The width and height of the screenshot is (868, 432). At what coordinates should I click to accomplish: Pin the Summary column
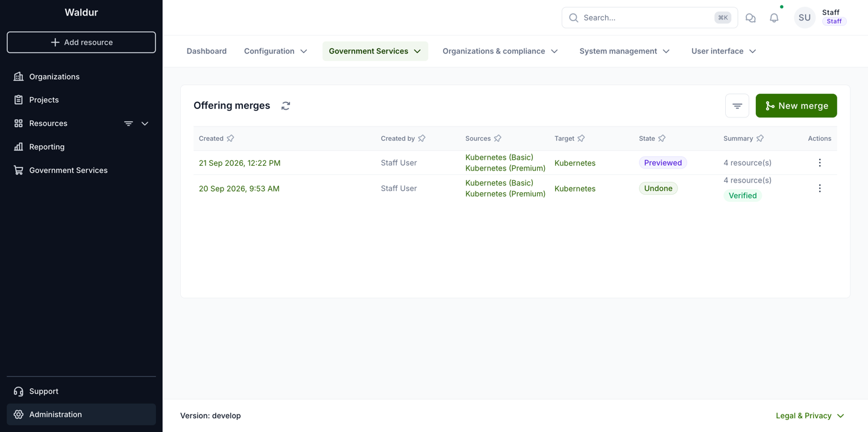pyautogui.click(x=760, y=139)
